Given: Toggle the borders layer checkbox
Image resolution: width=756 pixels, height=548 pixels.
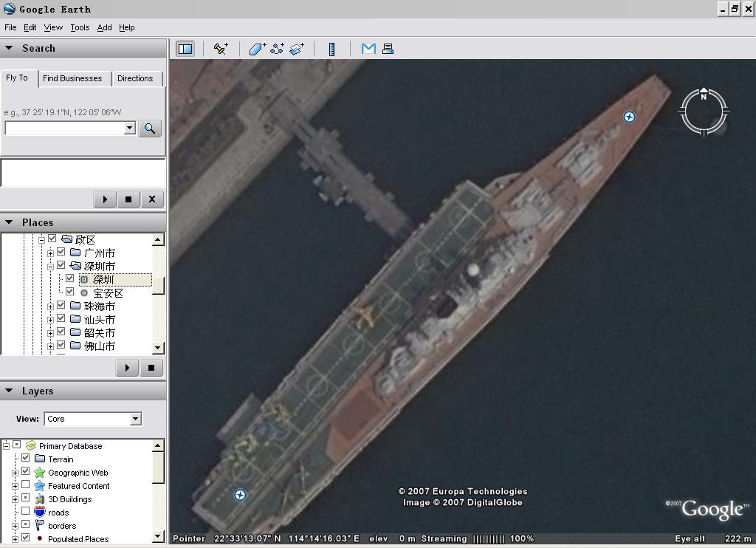Looking at the screenshot, I should 26,524.
